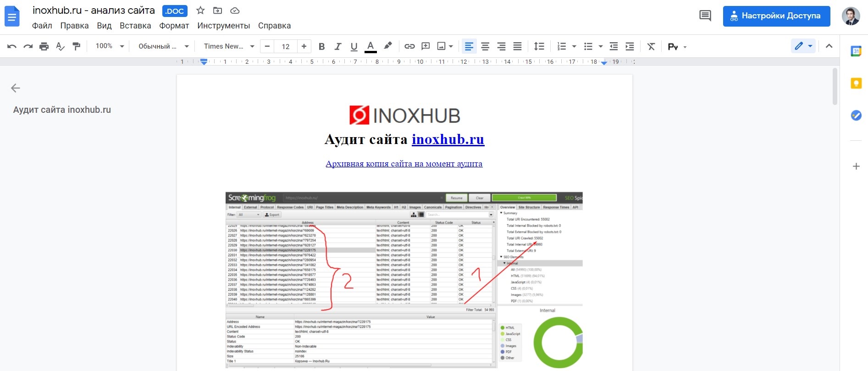Select the paint format tool
The width and height of the screenshot is (868, 371).
[77, 46]
